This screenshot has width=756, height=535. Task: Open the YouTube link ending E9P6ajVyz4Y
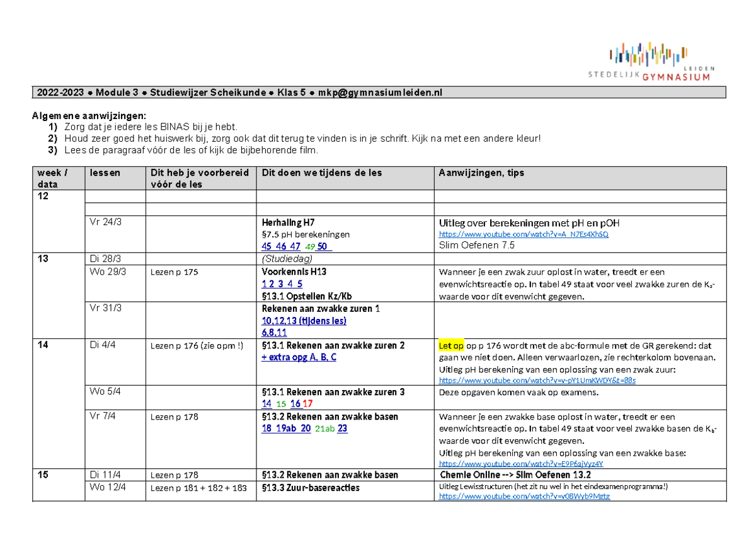pos(522,463)
